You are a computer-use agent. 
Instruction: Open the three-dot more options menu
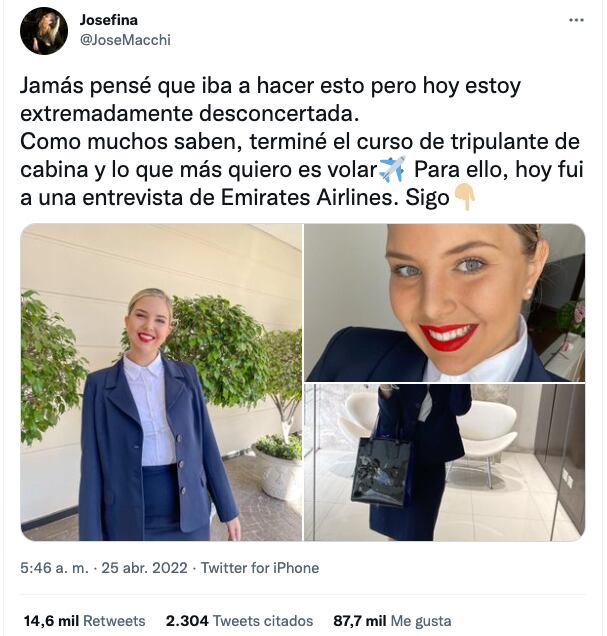pos(576,20)
